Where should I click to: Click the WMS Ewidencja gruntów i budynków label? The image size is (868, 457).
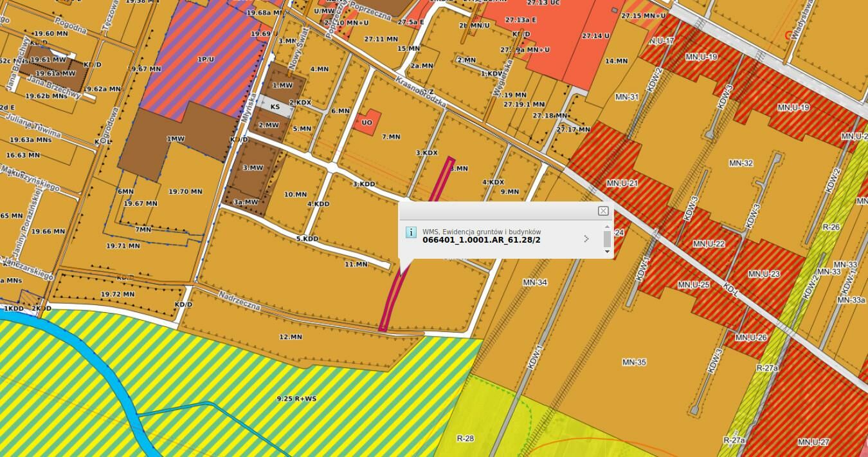pos(481,232)
